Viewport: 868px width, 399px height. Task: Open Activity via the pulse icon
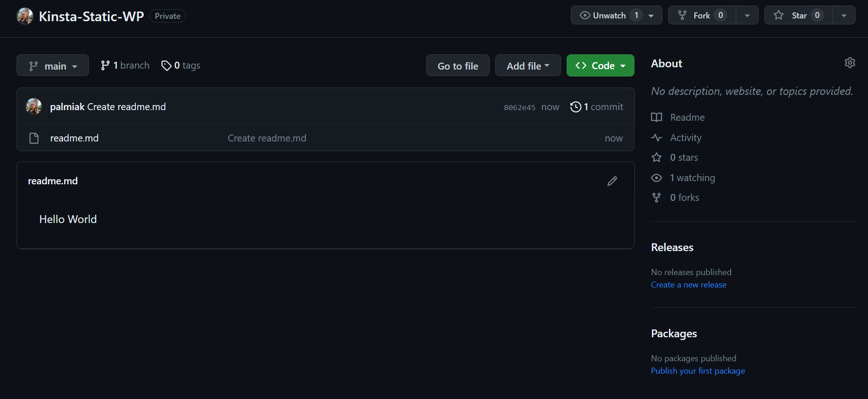coord(656,137)
